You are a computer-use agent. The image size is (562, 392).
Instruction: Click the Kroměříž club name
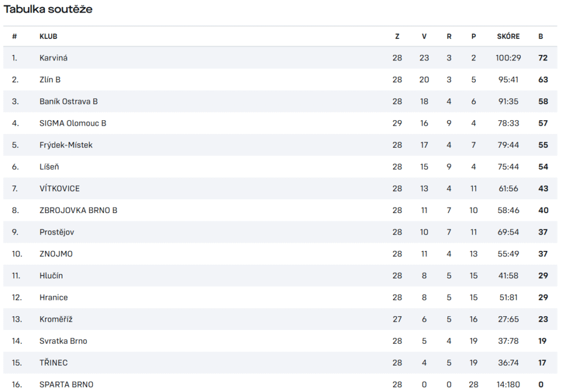click(x=56, y=319)
